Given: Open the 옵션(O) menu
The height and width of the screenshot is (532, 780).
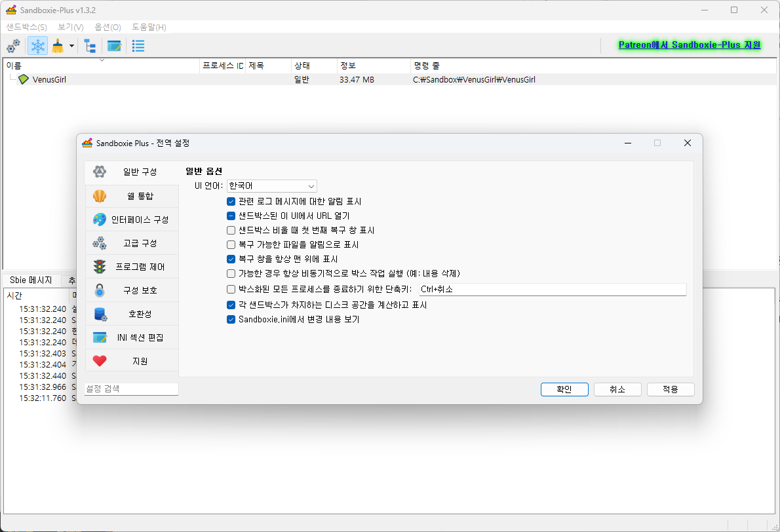Looking at the screenshot, I should coord(107,27).
